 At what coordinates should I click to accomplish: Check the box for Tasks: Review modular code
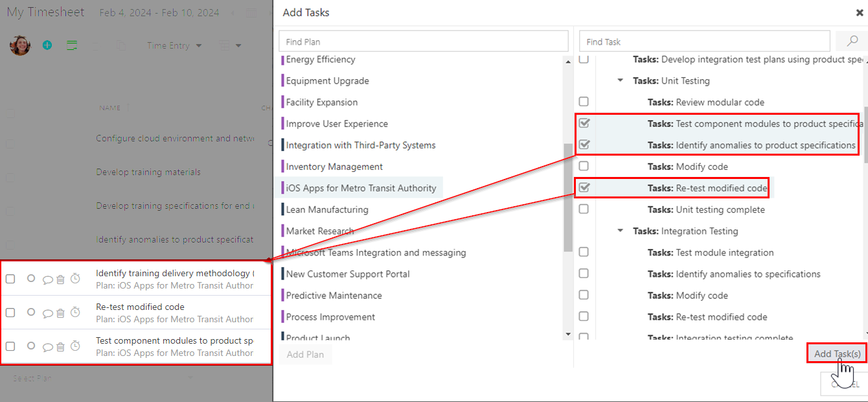pyautogui.click(x=584, y=101)
